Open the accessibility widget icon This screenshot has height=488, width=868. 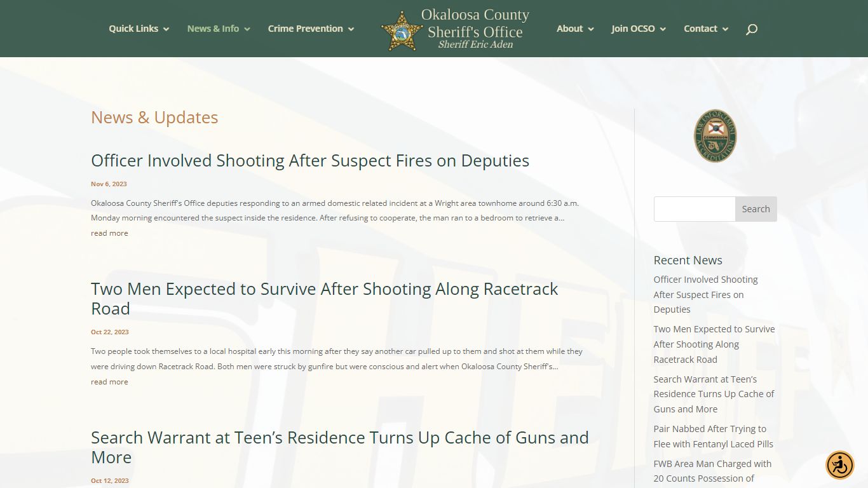tap(839, 465)
